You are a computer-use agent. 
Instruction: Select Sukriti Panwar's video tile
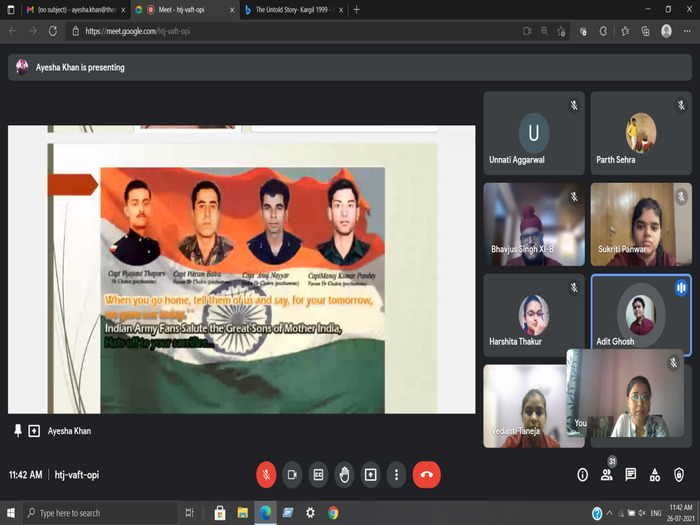point(641,224)
